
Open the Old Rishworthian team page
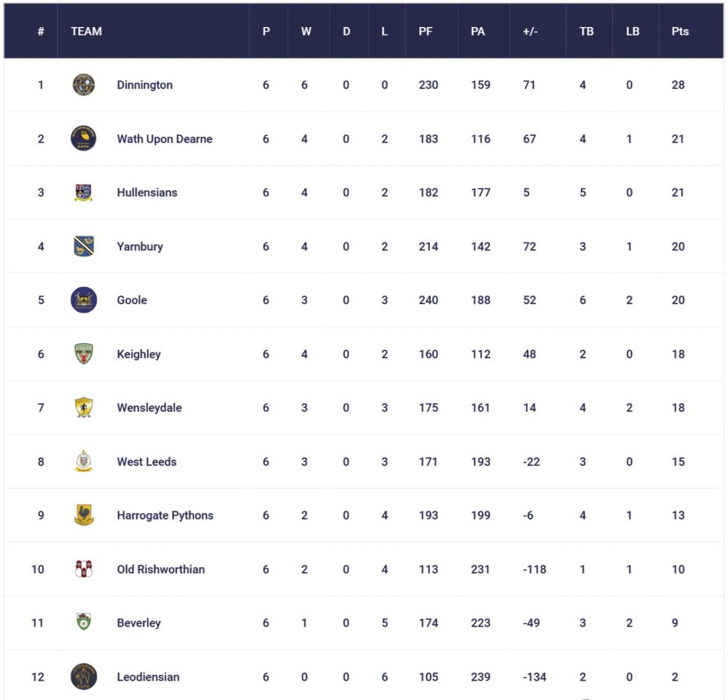pyautogui.click(x=161, y=569)
